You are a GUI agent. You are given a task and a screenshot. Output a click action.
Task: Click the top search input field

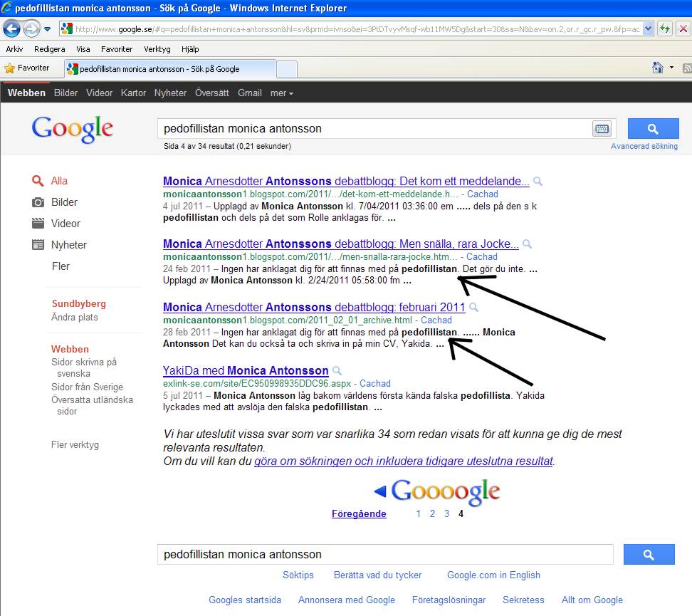click(x=374, y=128)
